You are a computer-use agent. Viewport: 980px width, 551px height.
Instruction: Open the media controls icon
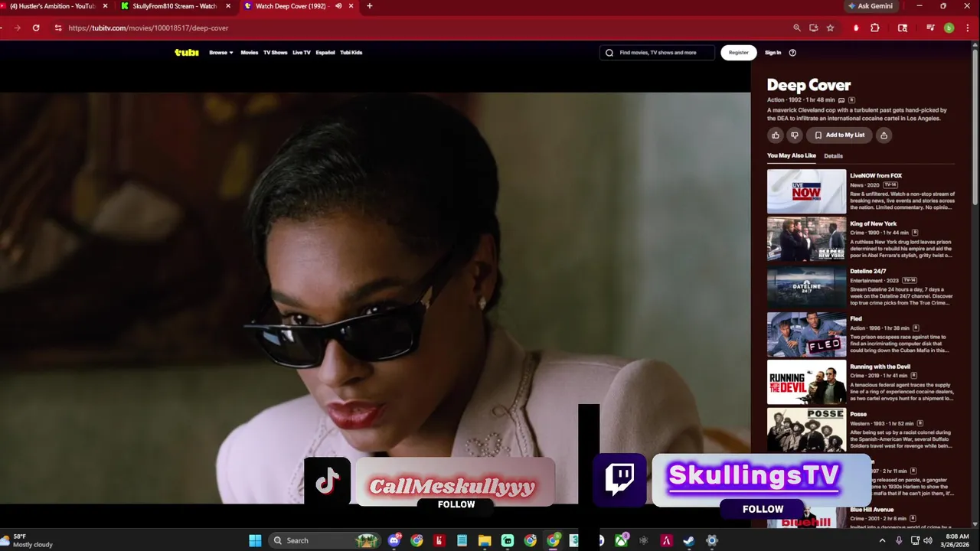930,28
